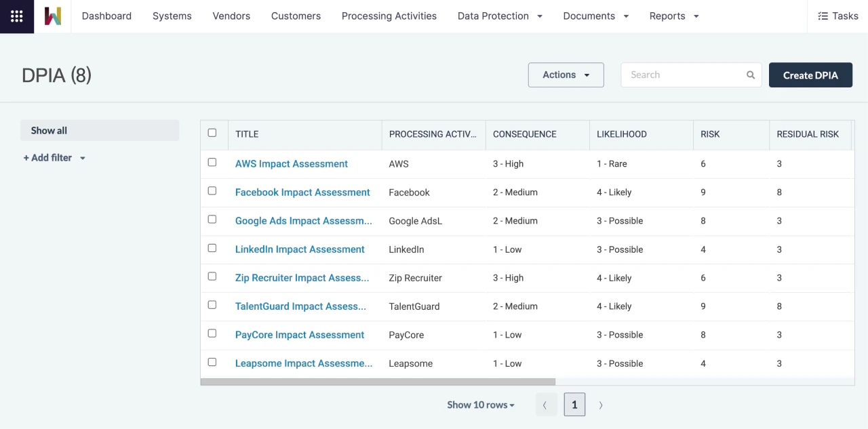Click the magnifier icon in search box
Image resolution: width=868 pixels, height=429 pixels.
(751, 75)
